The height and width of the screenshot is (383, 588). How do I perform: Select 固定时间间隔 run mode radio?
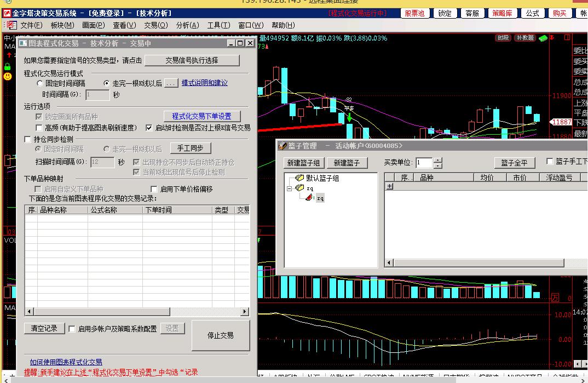point(40,83)
